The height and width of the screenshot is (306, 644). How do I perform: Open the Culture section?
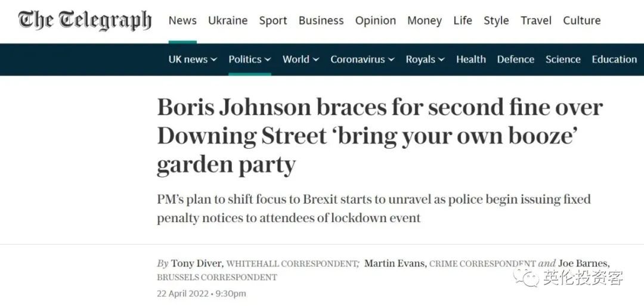(x=581, y=21)
